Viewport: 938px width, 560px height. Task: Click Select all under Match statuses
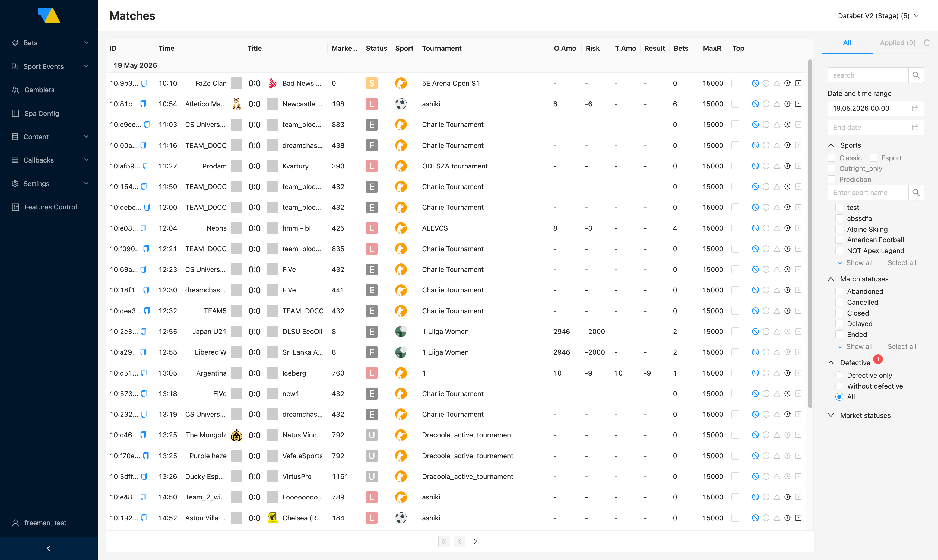901,346
